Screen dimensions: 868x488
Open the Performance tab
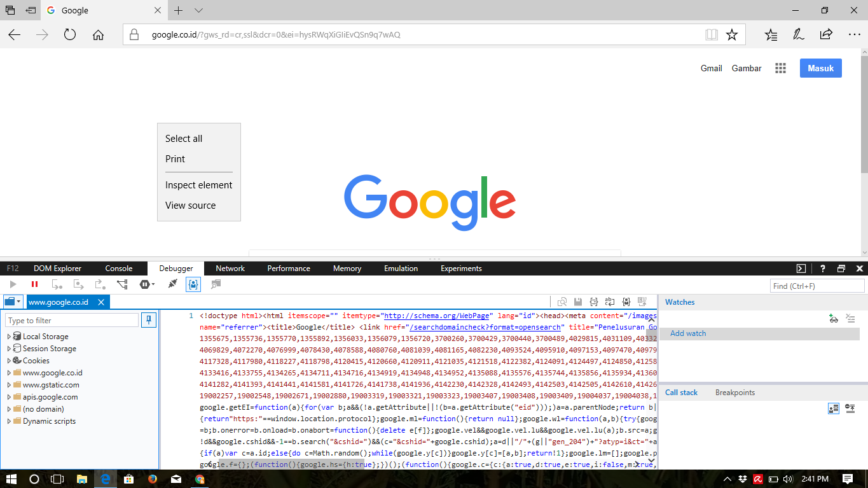pyautogui.click(x=289, y=268)
